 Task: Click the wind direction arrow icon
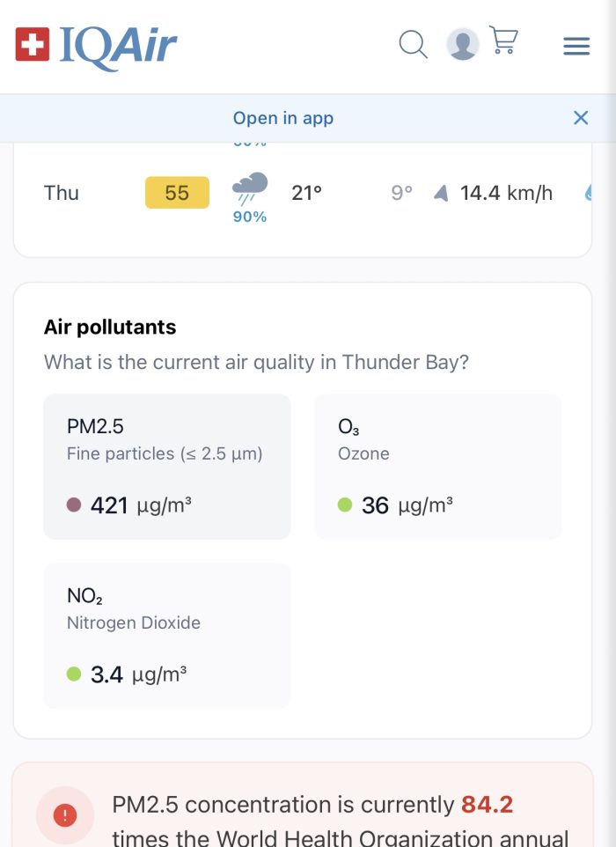(x=441, y=193)
